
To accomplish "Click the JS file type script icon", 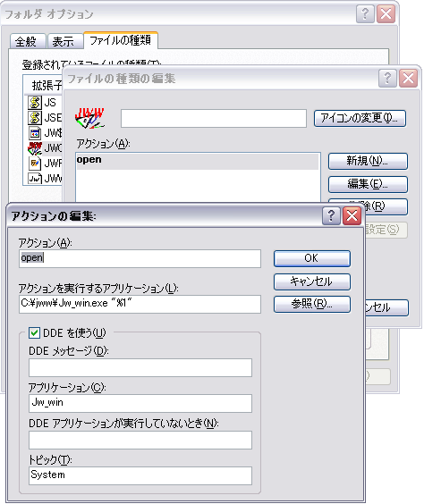I will coord(35,103).
